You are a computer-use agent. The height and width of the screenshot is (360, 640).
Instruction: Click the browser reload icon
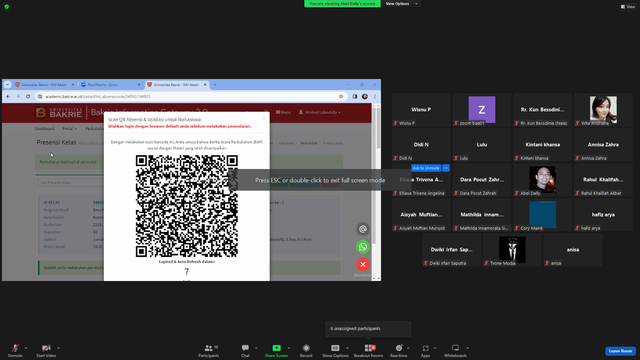coord(28,96)
